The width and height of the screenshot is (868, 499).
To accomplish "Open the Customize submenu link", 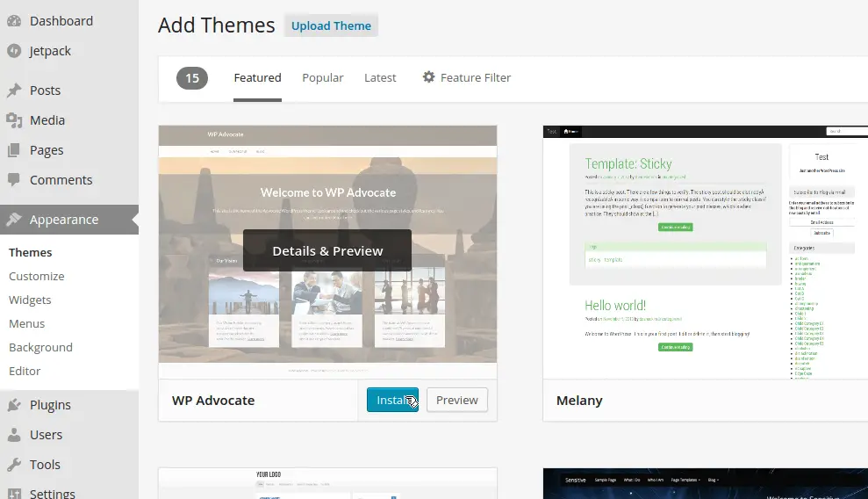I will tap(37, 277).
